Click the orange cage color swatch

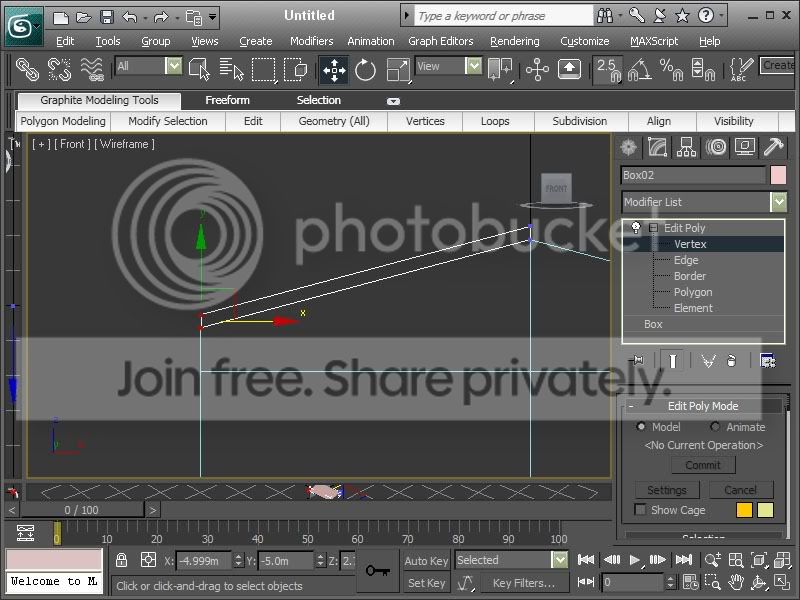point(744,510)
